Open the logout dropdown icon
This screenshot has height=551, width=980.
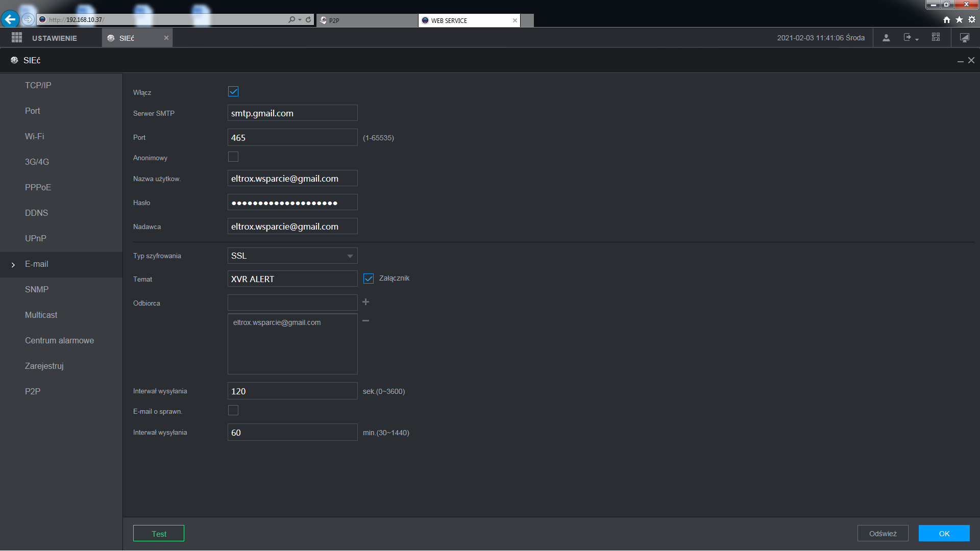pos(911,38)
